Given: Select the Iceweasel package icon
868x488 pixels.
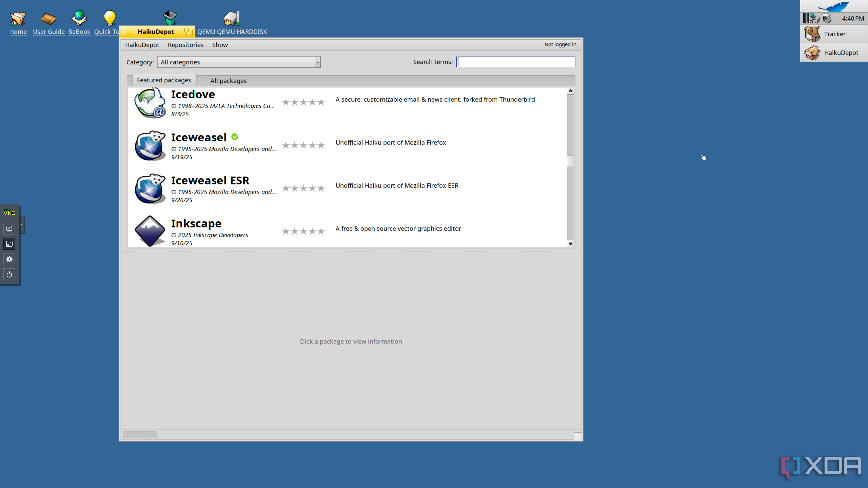Looking at the screenshot, I should tap(150, 146).
